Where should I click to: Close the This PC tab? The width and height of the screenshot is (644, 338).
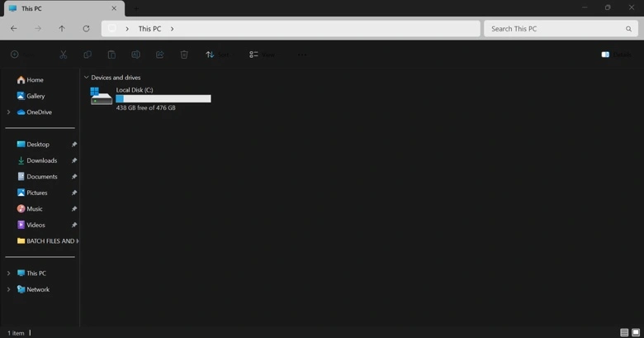tap(114, 8)
